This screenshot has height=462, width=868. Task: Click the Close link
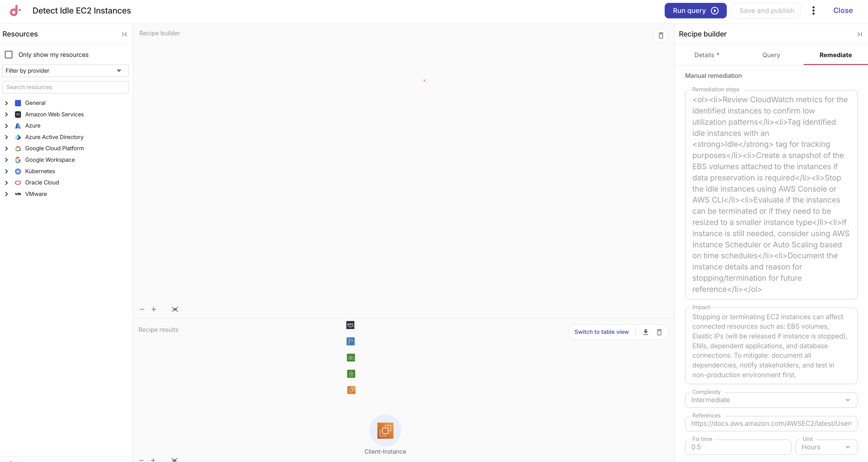click(843, 10)
